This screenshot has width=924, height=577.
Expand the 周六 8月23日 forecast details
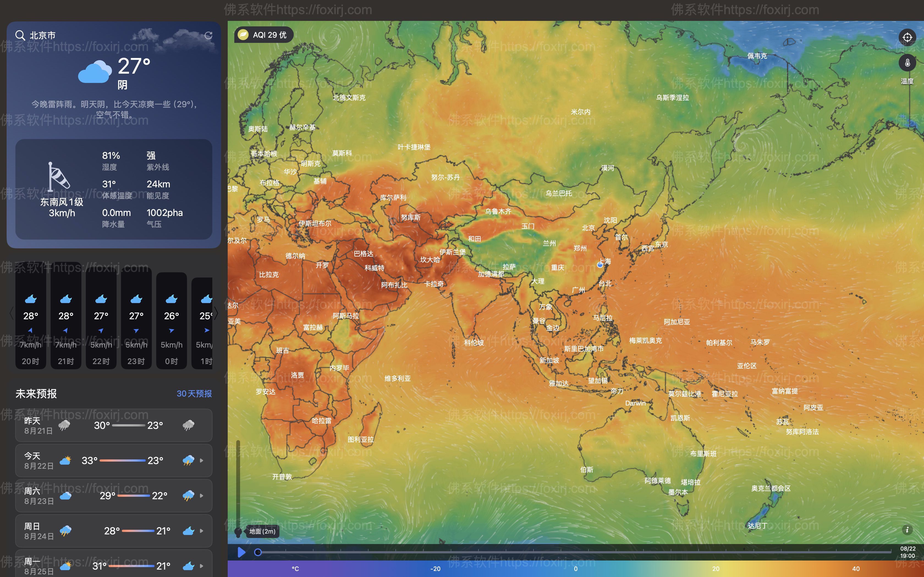(202, 496)
